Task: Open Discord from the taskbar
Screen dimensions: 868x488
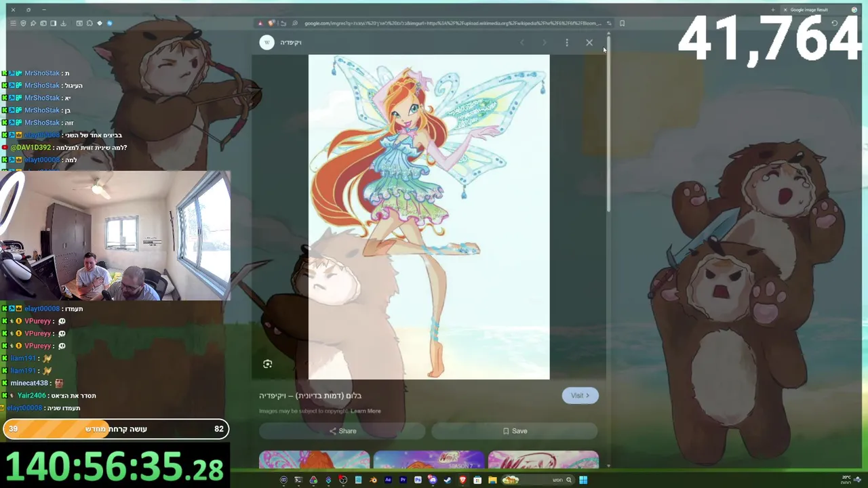Action: [432, 480]
